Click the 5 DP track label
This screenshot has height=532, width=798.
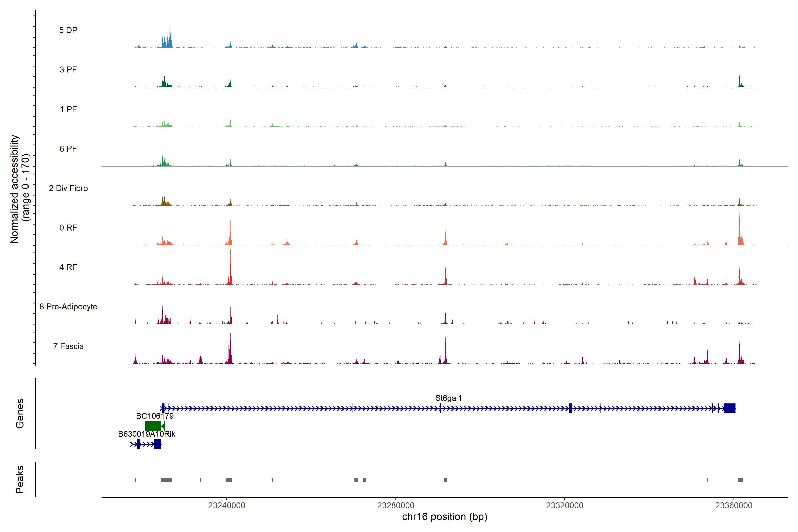[x=68, y=30]
